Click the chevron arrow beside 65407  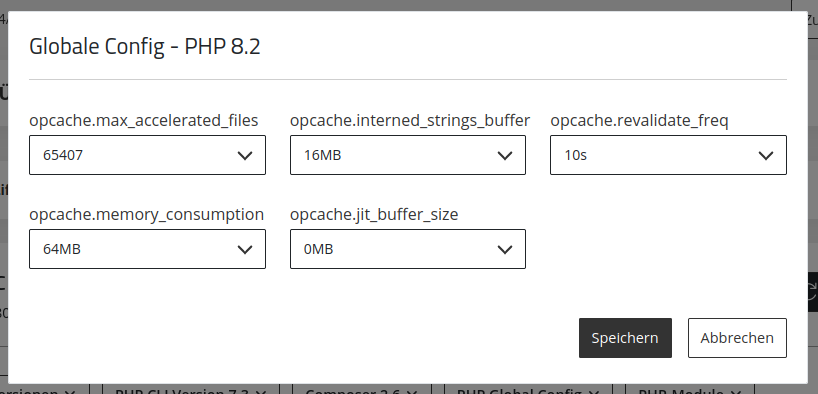[245, 156]
